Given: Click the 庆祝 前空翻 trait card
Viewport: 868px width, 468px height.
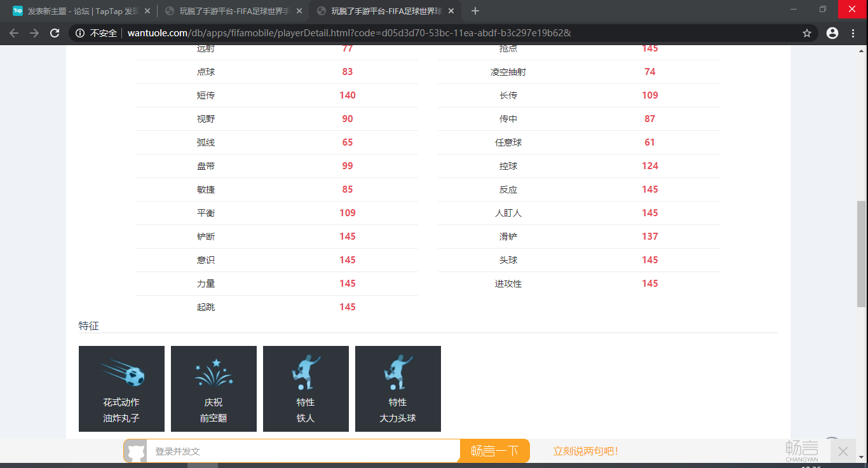Looking at the screenshot, I should [214, 389].
